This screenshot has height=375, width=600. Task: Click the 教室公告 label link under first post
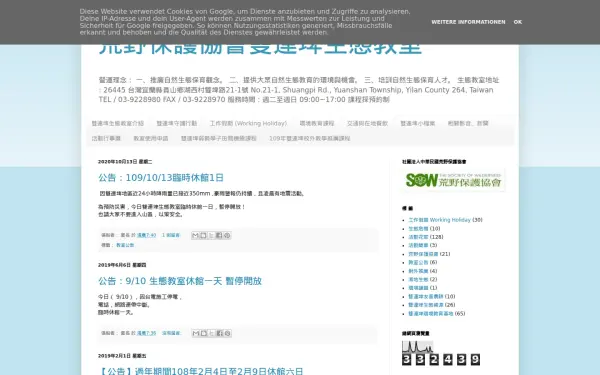tap(125, 245)
